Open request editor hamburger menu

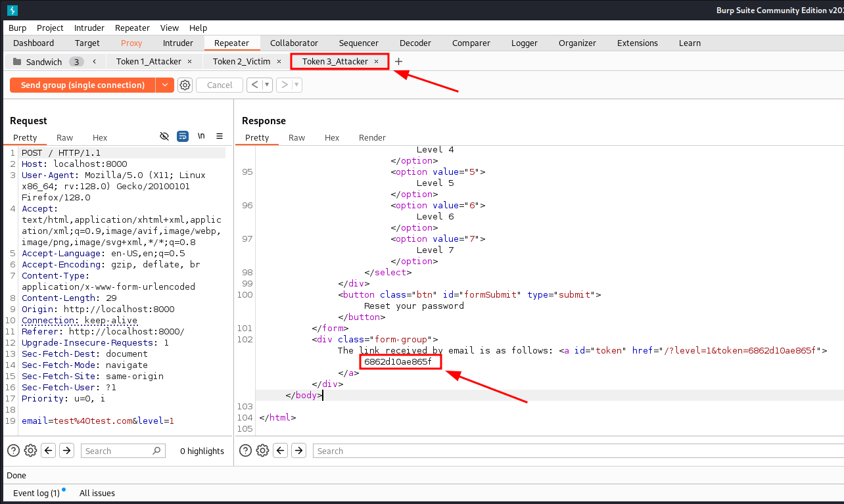tap(220, 137)
